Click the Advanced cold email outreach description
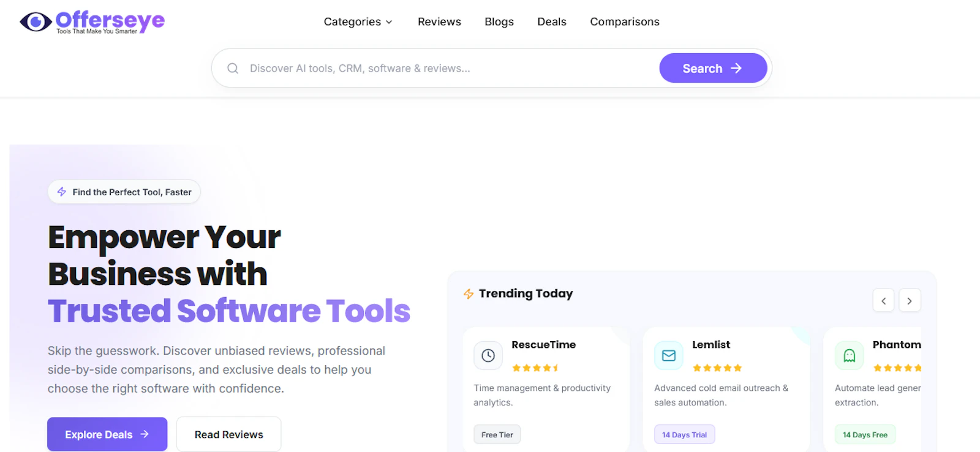980x452 pixels. 721,395
